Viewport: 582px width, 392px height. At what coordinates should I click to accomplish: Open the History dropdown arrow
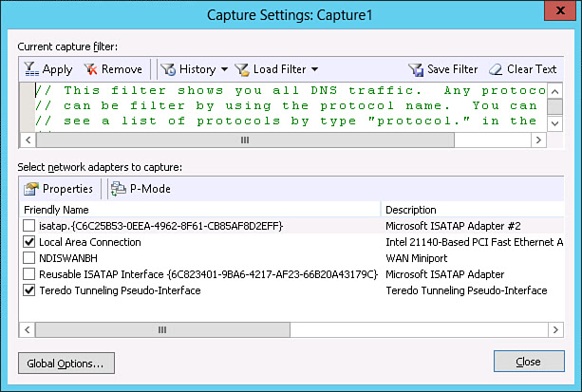point(224,69)
